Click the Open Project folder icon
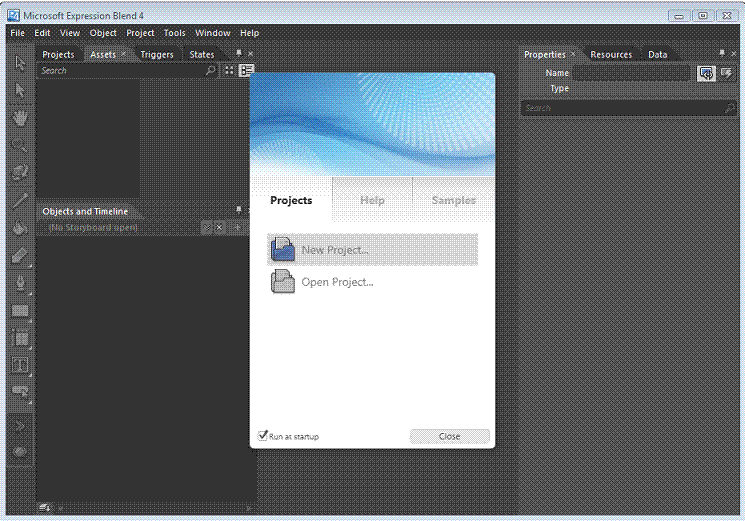745x521 pixels. tap(282, 281)
